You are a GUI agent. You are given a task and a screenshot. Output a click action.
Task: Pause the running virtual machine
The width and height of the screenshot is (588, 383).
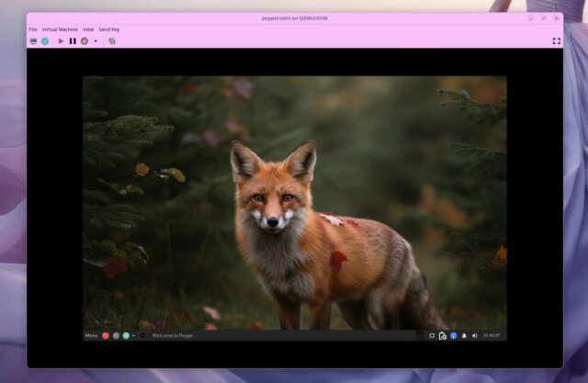(73, 41)
